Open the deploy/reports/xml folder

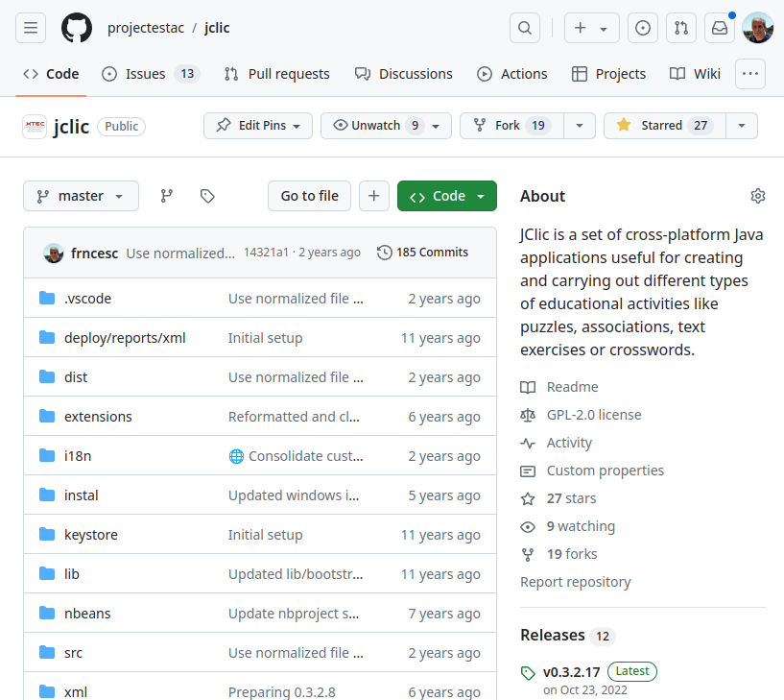tap(125, 338)
